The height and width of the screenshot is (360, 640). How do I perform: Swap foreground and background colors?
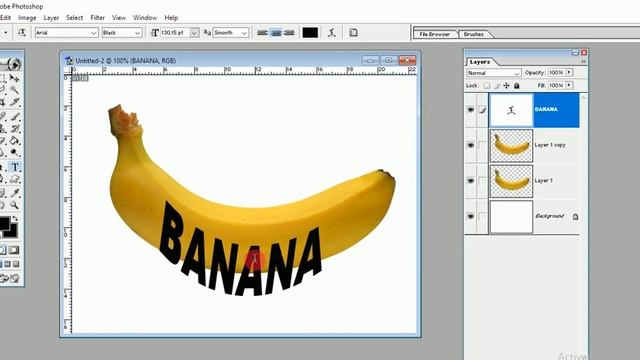pyautogui.click(x=15, y=219)
